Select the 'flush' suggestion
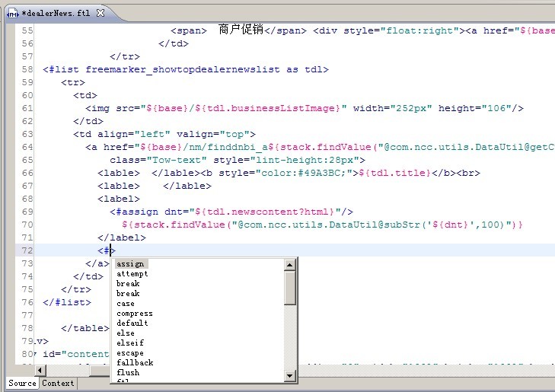This screenshot has width=555, height=392. [x=128, y=373]
